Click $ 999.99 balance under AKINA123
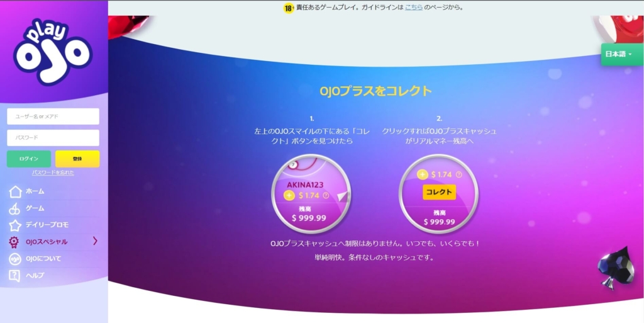This screenshot has width=644, height=323. point(309,218)
